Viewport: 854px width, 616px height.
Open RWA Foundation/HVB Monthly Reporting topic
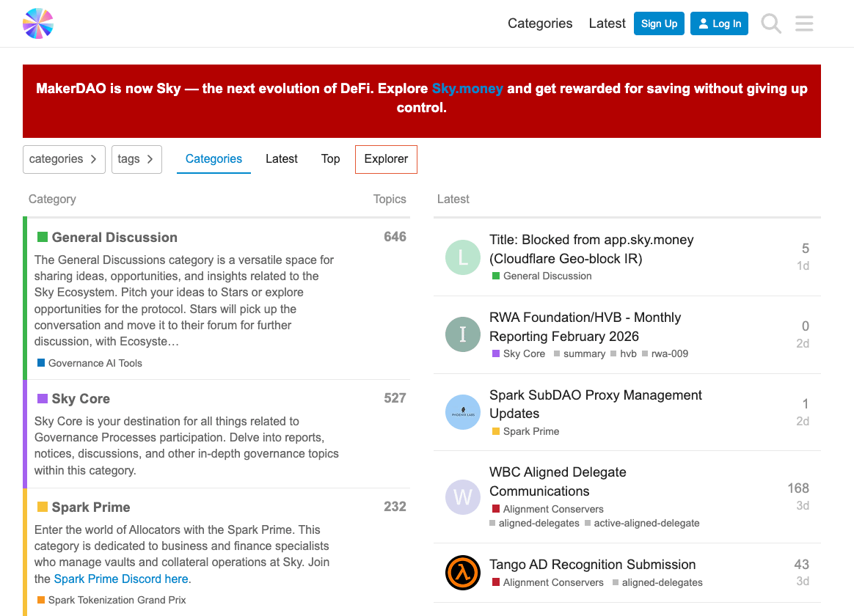coord(585,326)
